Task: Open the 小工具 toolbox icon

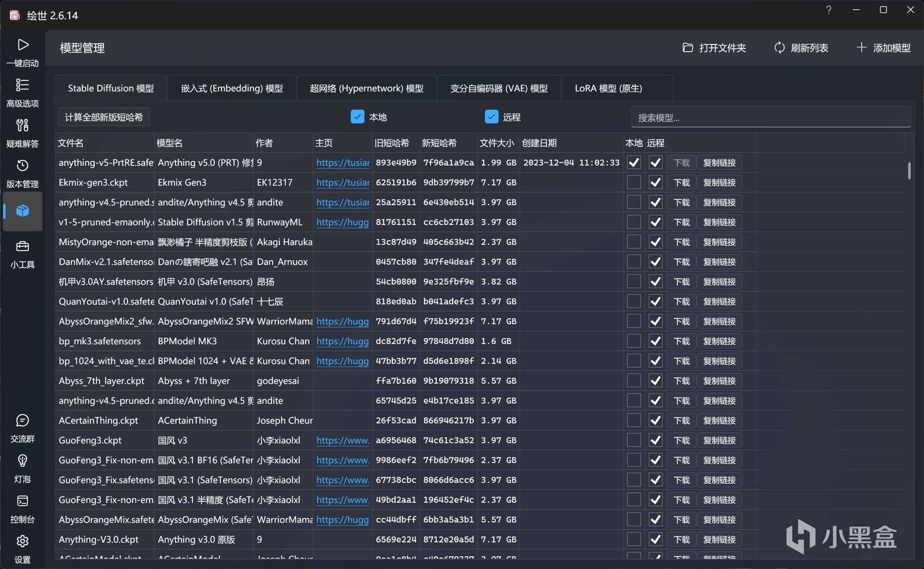Action: 22,247
